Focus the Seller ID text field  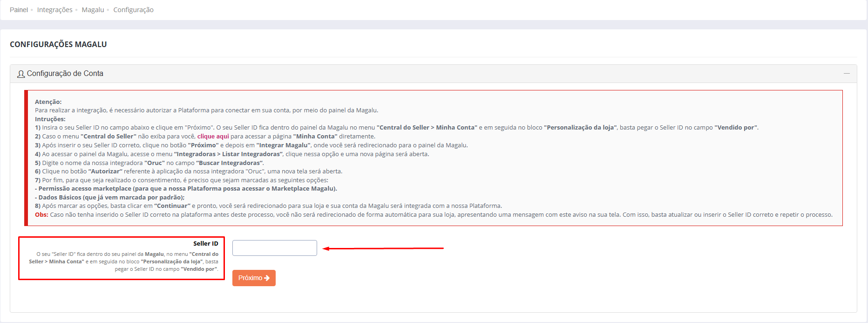[274, 248]
